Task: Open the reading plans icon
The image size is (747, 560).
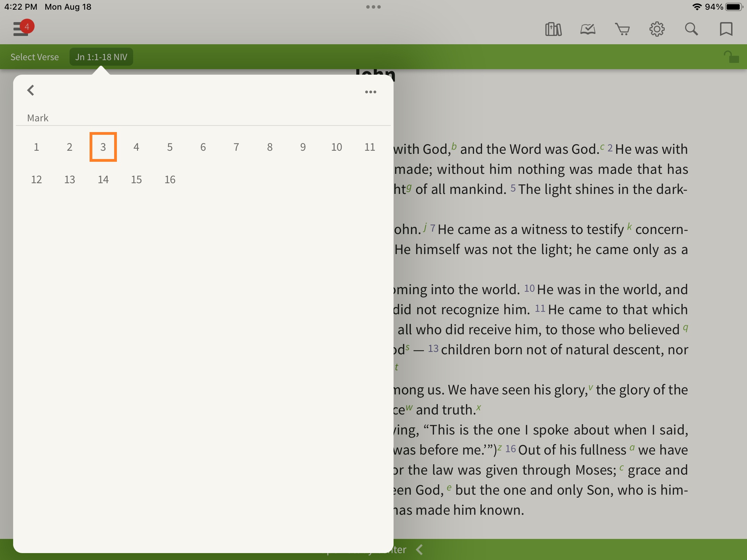Action: pyautogui.click(x=588, y=29)
